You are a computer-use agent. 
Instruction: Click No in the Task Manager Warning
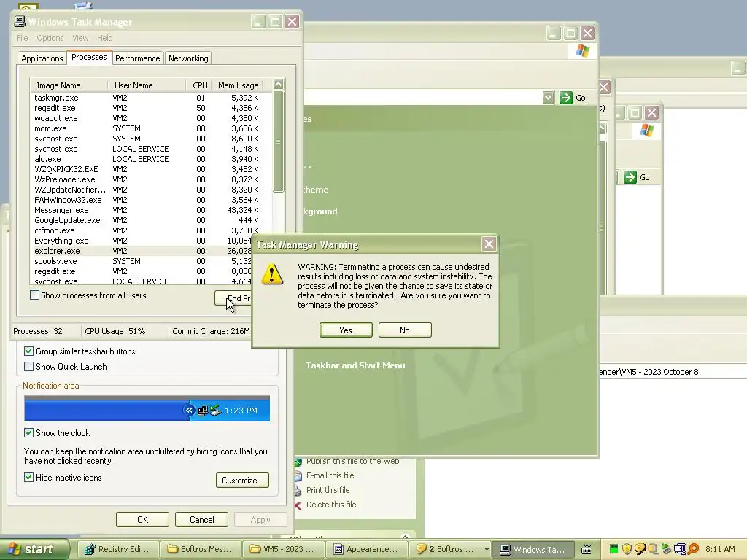coord(405,330)
